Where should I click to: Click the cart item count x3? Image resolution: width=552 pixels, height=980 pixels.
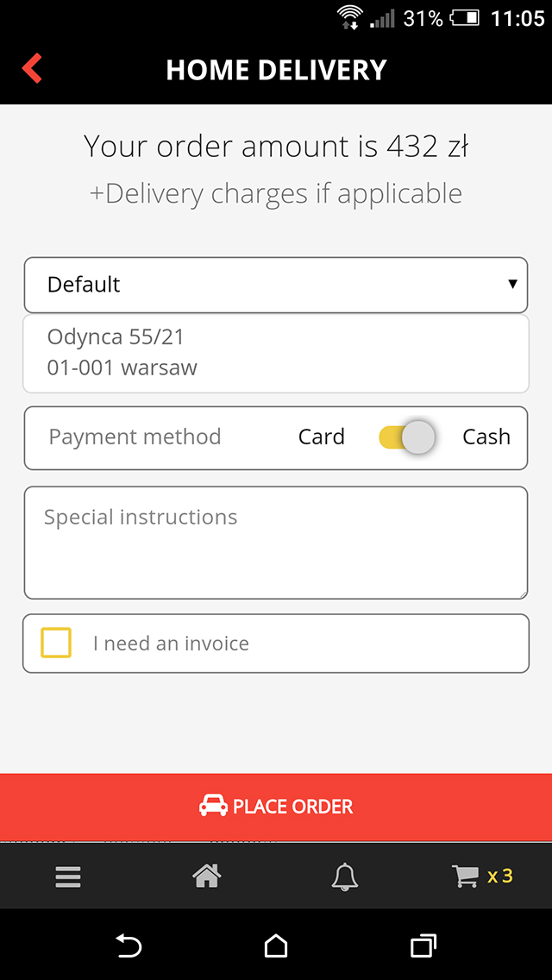500,876
